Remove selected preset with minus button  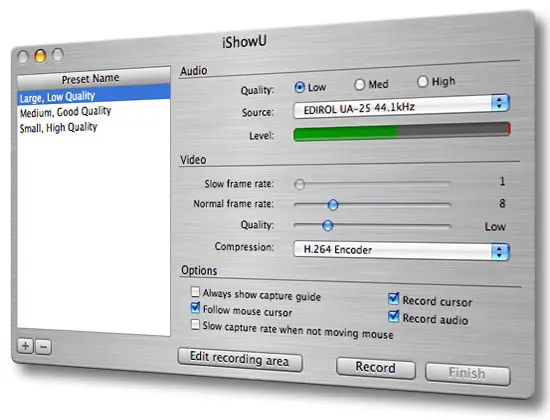(x=43, y=347)
